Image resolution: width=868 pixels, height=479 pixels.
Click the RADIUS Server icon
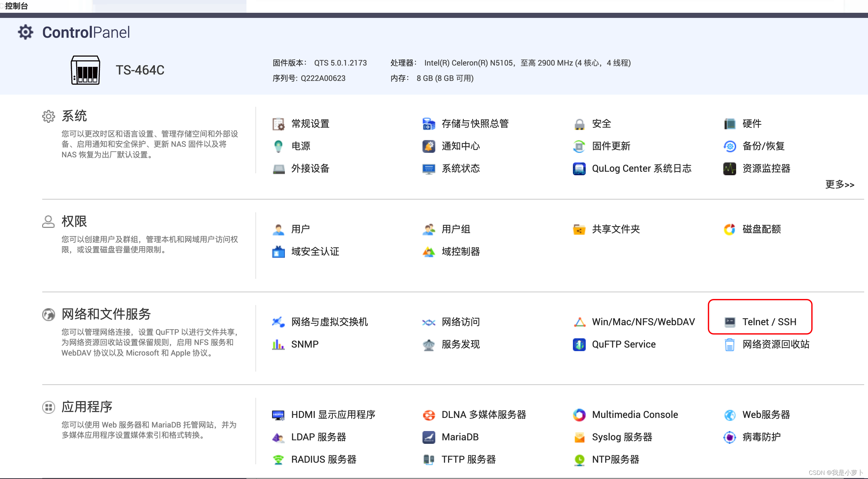click(278, 459)
